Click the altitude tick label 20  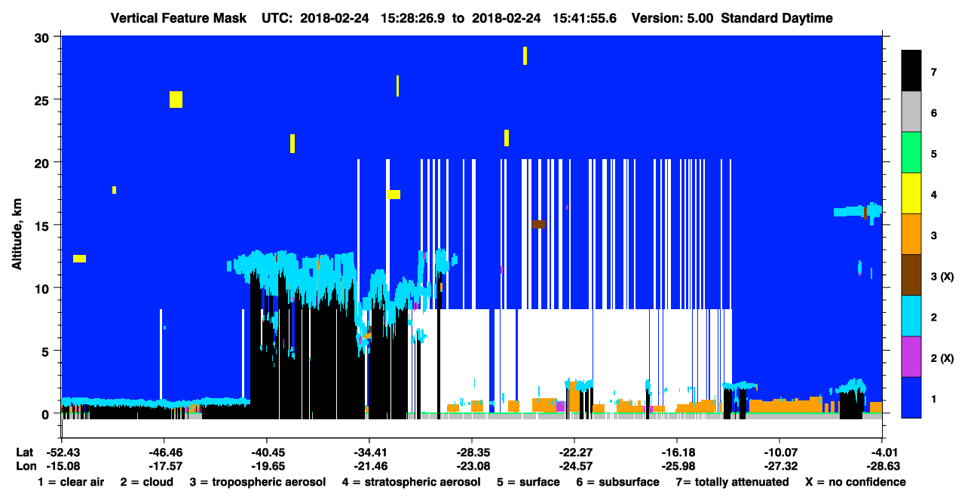[43, 163]
